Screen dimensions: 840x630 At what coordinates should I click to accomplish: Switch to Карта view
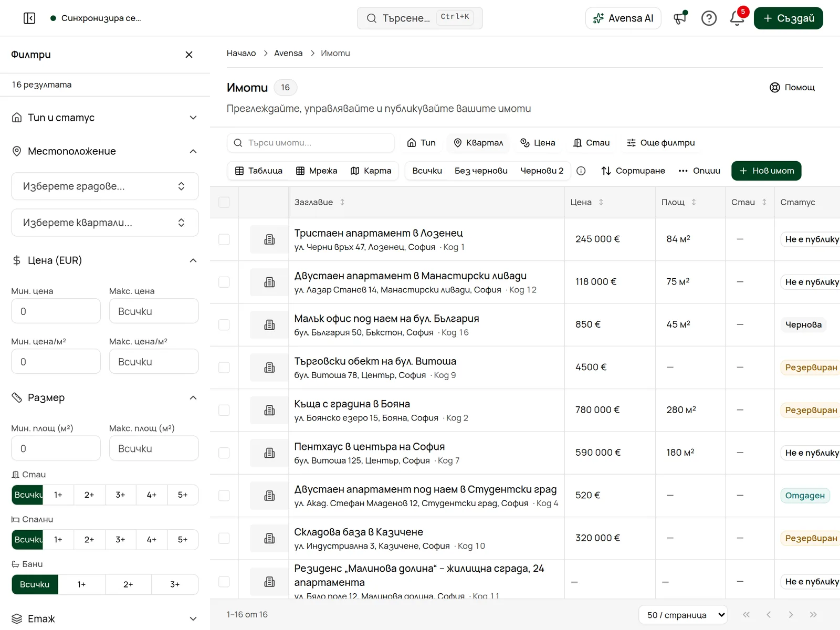point(371,171)
